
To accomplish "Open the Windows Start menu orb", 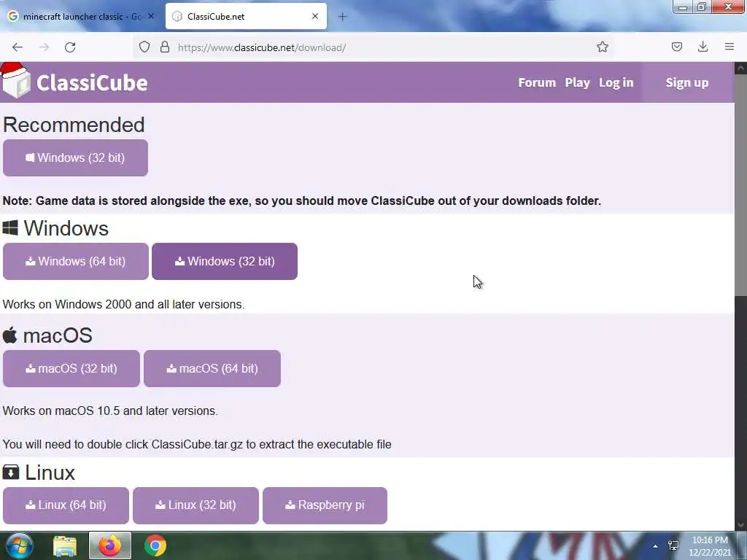I will (19, 545).
